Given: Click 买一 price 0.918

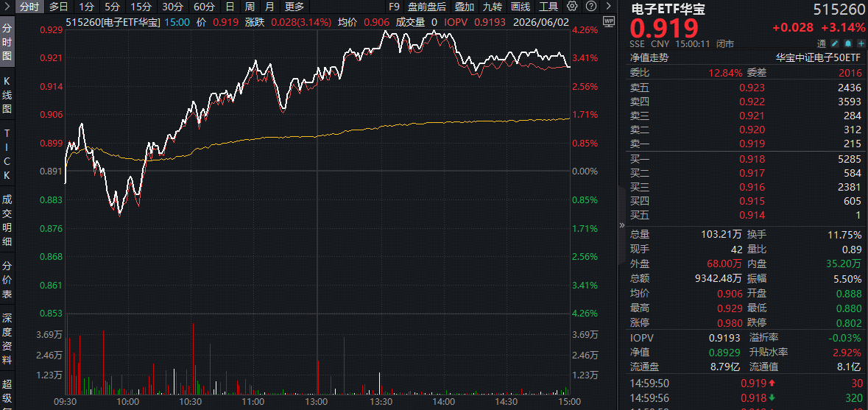Looking at the screenshot, I should pyautogui.click(x=752, y=159).
